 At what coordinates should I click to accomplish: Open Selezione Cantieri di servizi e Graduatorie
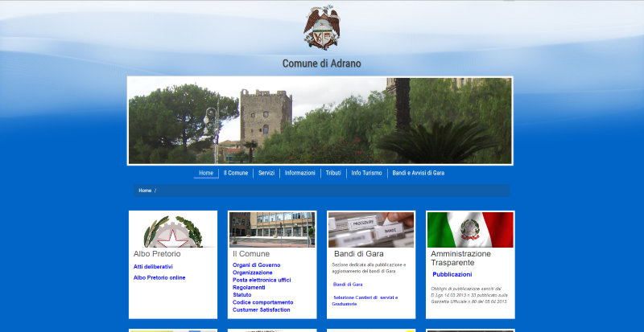(365, 301)
